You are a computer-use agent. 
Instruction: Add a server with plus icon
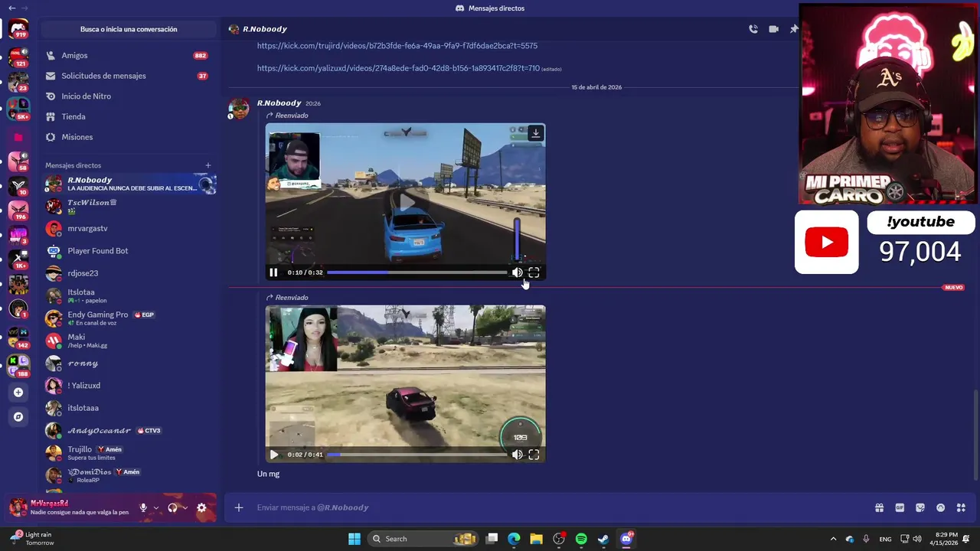18,393
